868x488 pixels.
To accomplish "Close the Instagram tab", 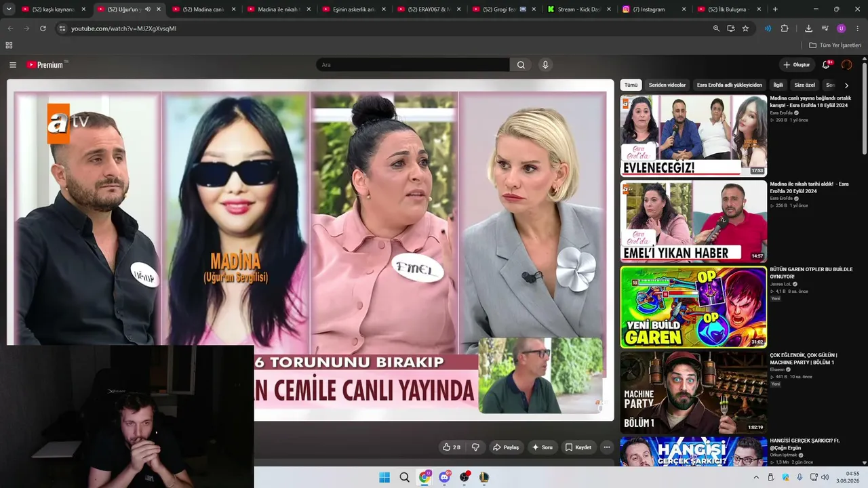I will point(684,9).
